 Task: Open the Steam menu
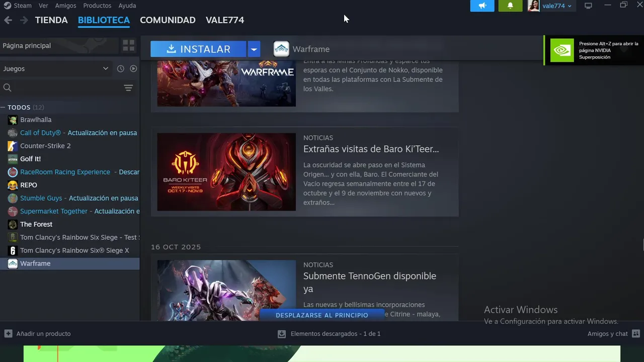(23, 6)
